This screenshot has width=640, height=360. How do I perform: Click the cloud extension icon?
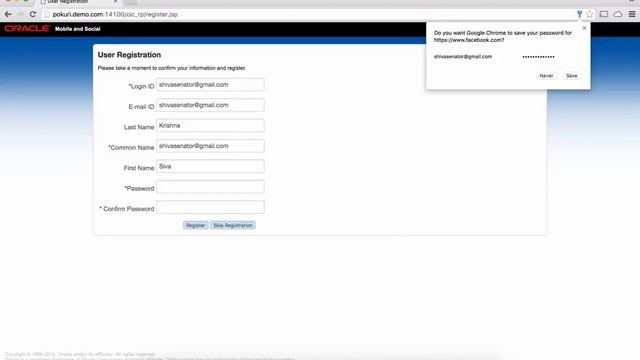tap(618, 14)
